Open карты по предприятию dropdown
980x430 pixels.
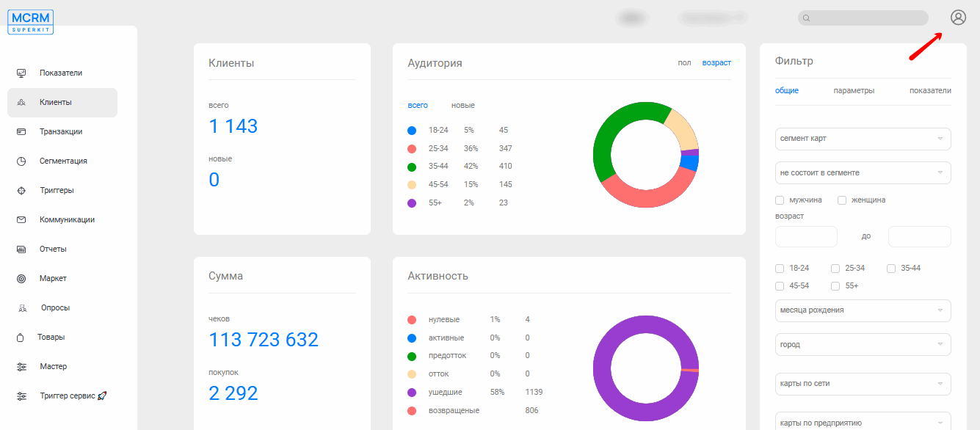coord(863,421)
